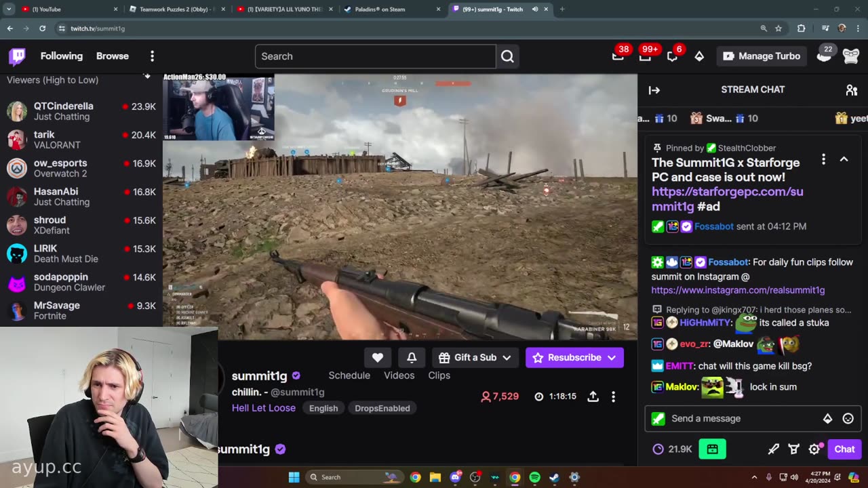868x488 pixels.
Task: Open the Browse tab
Action: [x=113, y=56]
